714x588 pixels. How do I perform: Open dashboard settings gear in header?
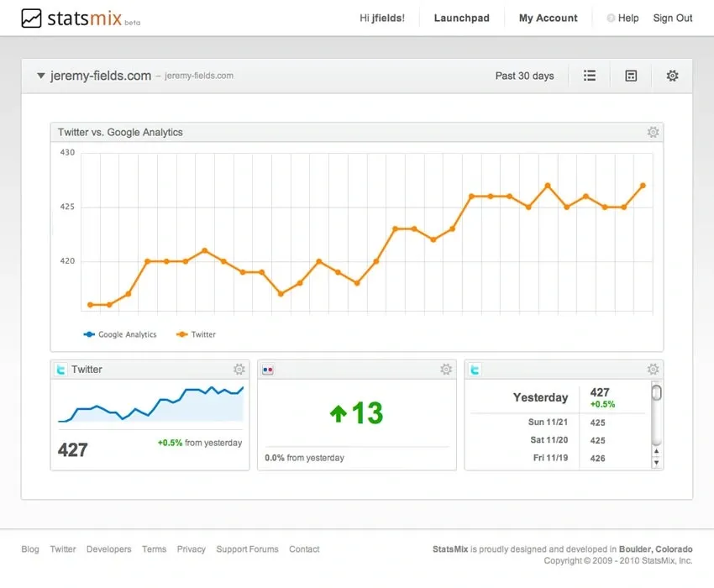tap(672, 76)
